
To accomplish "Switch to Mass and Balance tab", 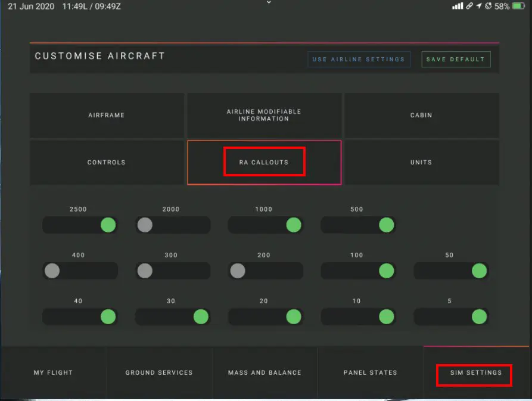I will 265,372.
